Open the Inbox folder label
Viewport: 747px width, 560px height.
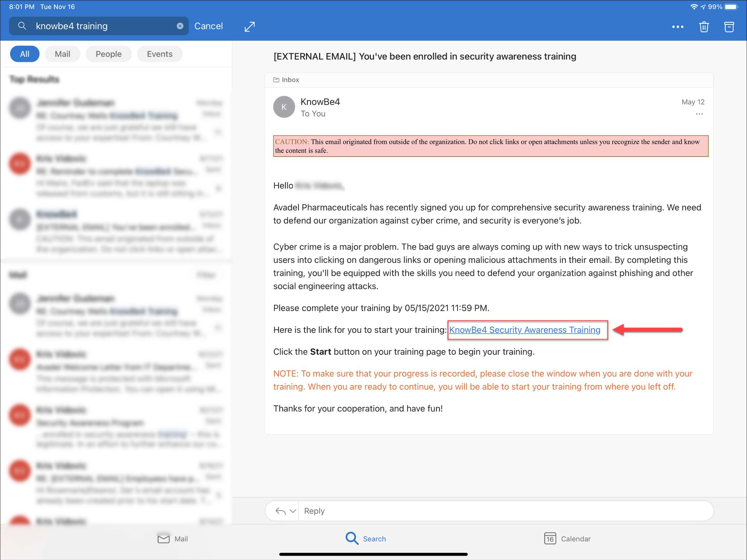point(286,80)
